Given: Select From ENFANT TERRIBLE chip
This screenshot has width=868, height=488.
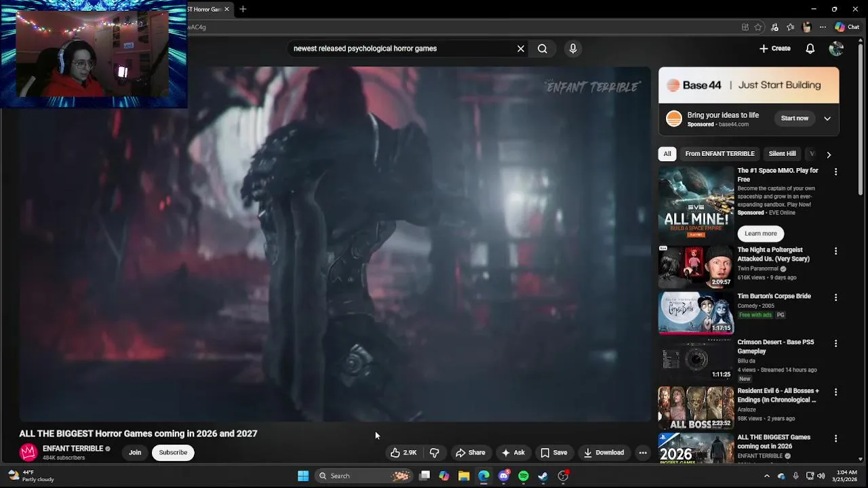Looking at the screenshot, I should click(719, 154).
